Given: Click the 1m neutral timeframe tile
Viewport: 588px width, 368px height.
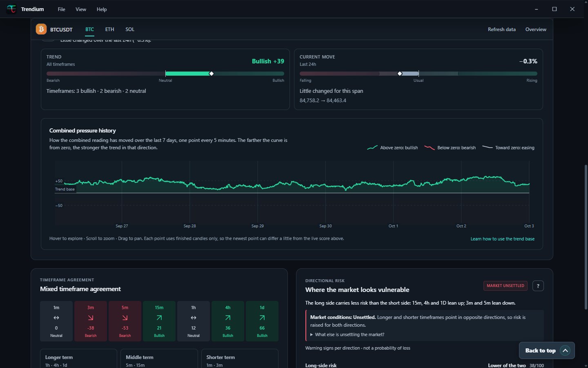Looking at the screenshot, I should (x=56, y=321).
